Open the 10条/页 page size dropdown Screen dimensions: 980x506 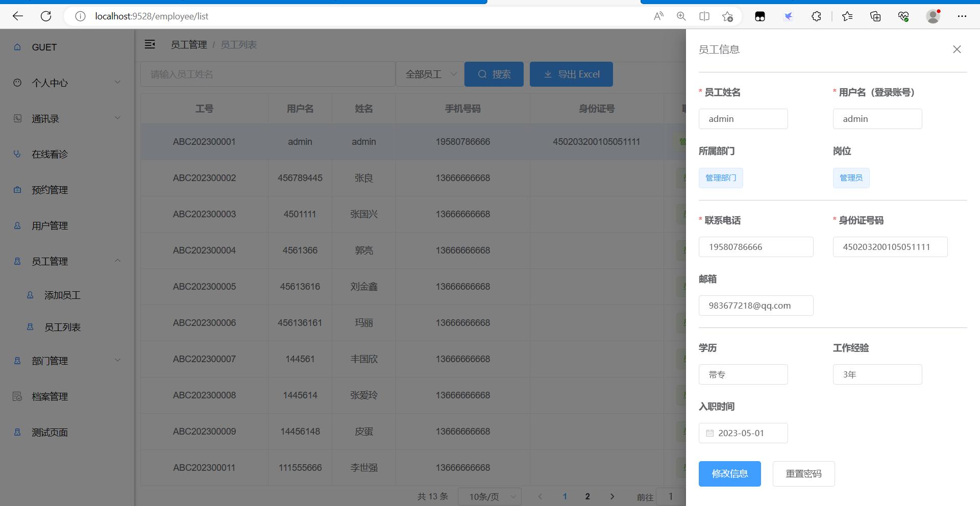(x=489, y=496)
